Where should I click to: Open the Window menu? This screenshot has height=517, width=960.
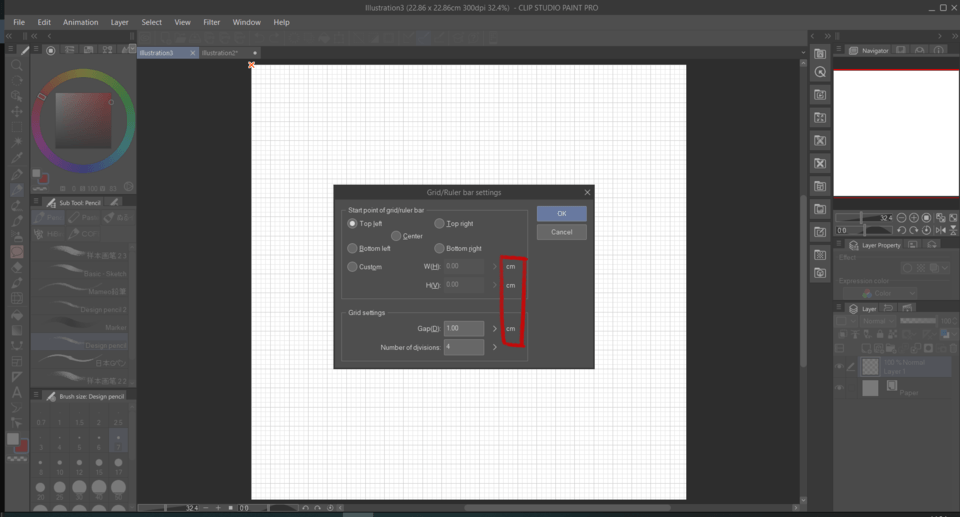click(246, 22)
